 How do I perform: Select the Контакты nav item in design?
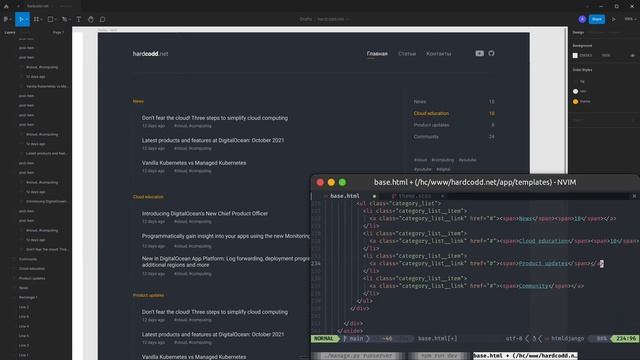[439, 53]
